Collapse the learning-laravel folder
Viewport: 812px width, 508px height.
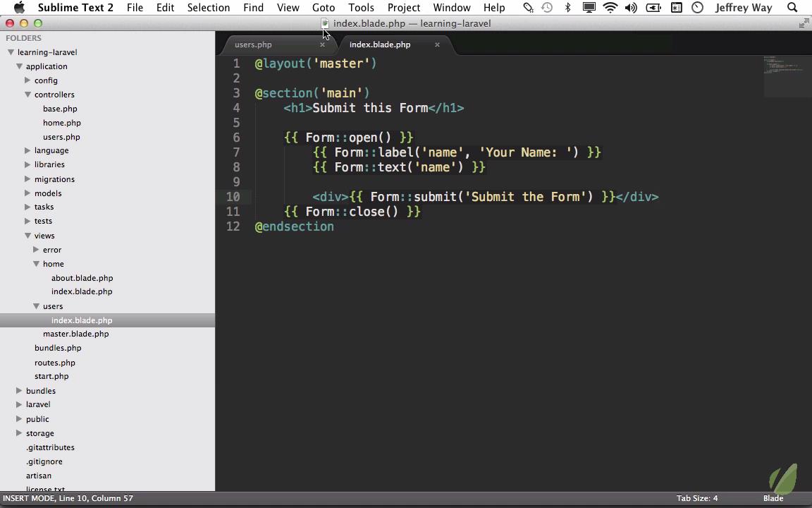coord(11,52)
